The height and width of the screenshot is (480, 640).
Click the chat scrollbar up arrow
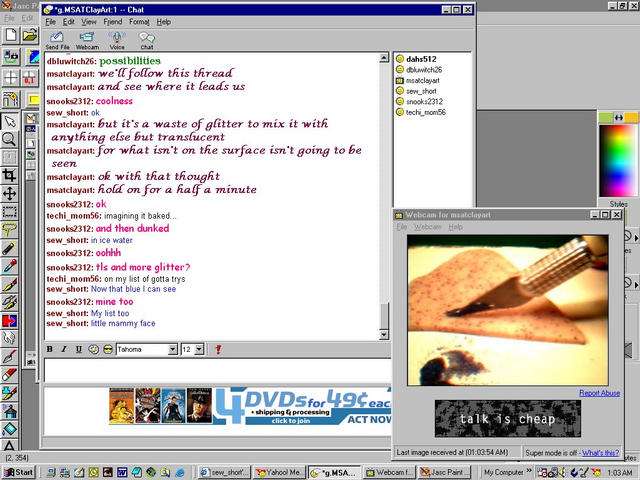(384, 58)
